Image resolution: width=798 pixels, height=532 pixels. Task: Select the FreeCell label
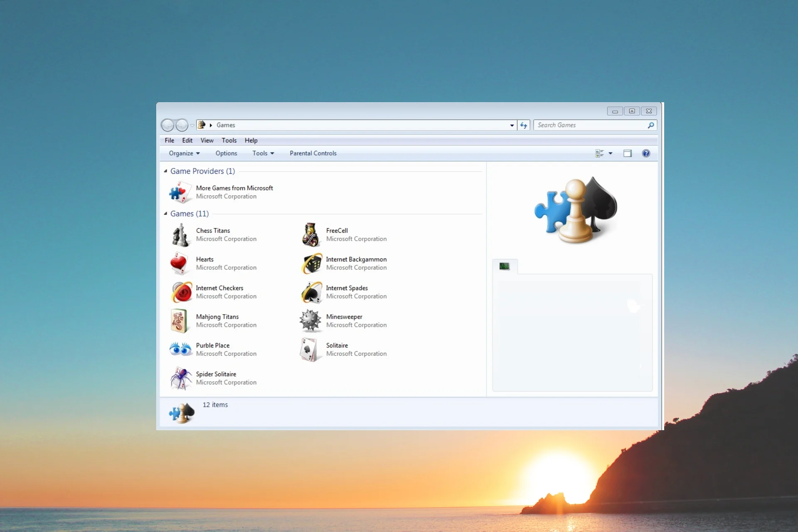337,231
